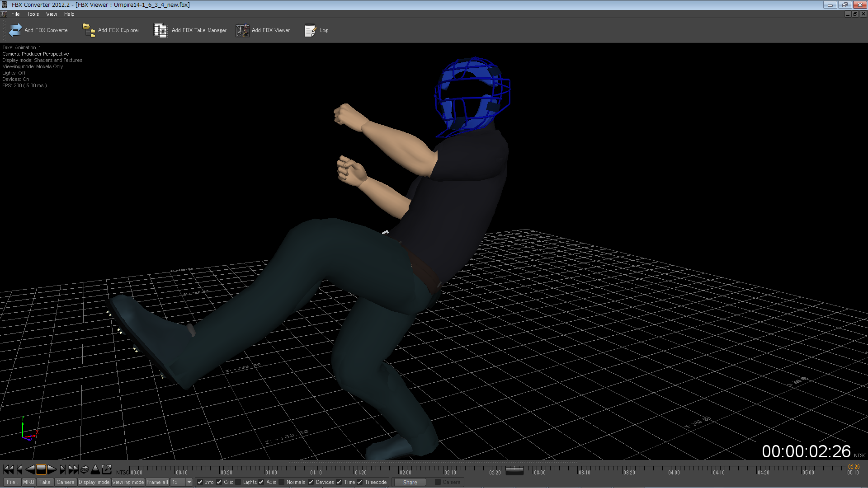Click the Display mode button
The height and width of the screenshot is (488, 868).
click(x=94, y=482)
